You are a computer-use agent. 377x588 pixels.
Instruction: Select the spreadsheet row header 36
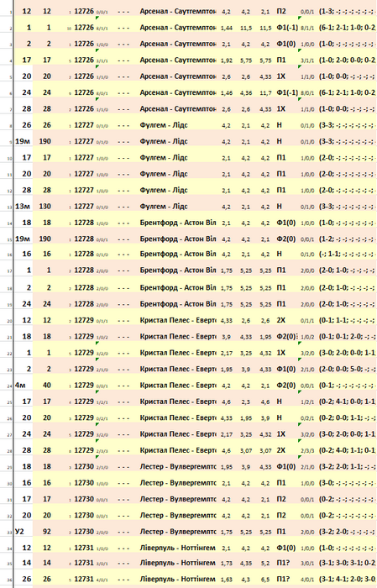(x=10, y=580)
